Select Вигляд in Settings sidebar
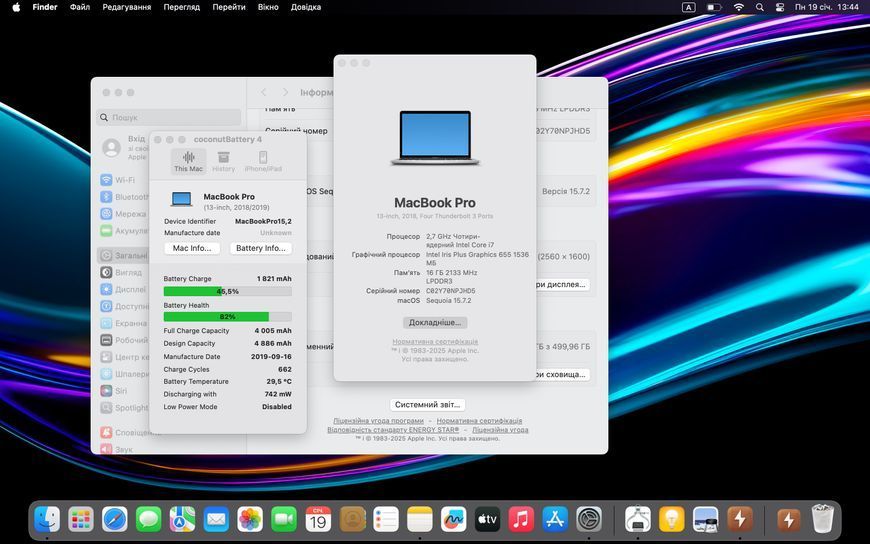Viewport: 870px width, 544px height. [x=123, y=273]
